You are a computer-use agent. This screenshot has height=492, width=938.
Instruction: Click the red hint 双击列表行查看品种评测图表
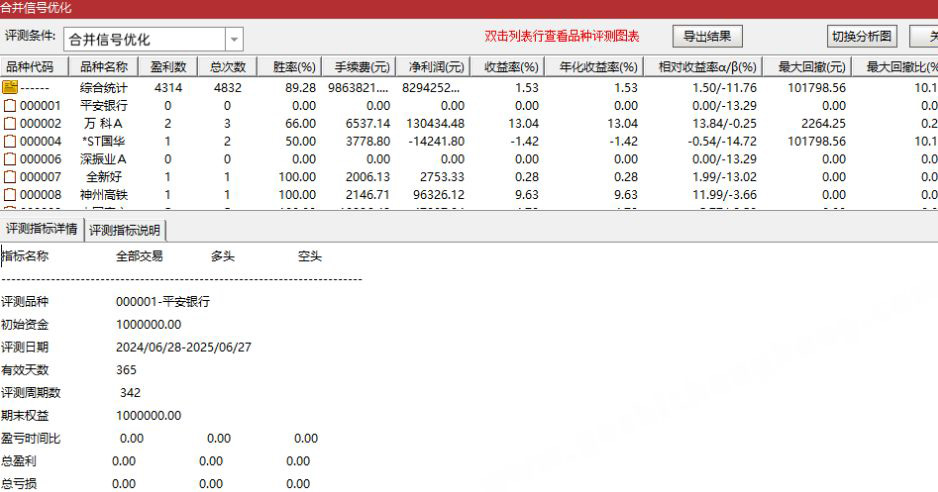(562, 37)
